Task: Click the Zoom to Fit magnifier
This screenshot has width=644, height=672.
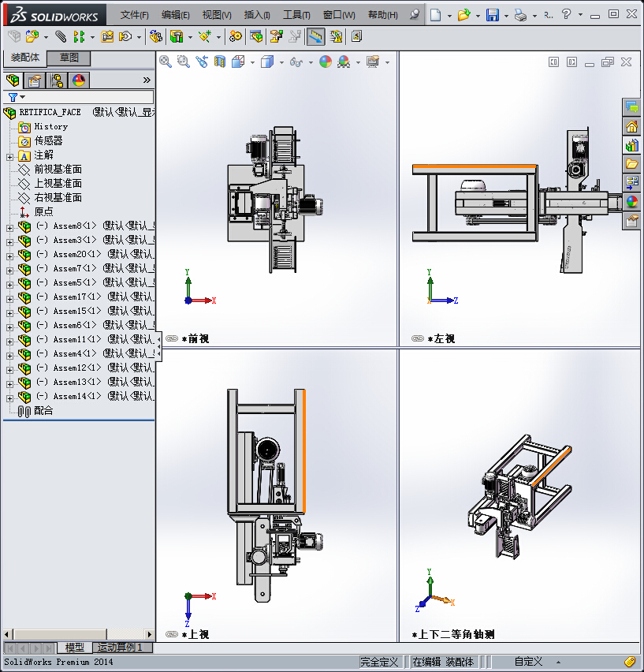Action: click(x=166, y=62)
